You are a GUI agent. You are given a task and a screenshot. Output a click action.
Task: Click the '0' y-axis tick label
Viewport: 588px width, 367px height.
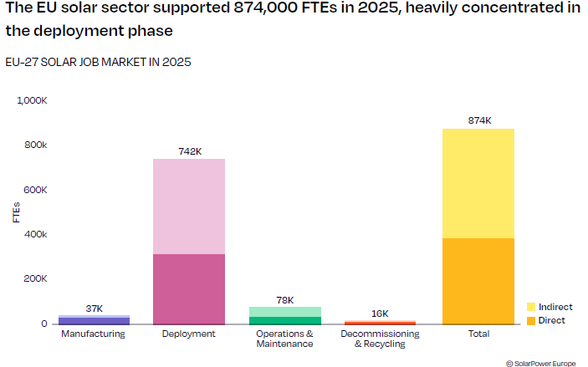pos(44,324)
